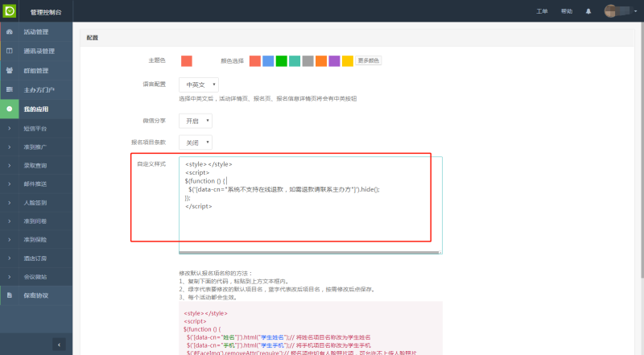Open 群组管理 menu item
Viewport: 644px width, 355px height.
pos(36,70)
